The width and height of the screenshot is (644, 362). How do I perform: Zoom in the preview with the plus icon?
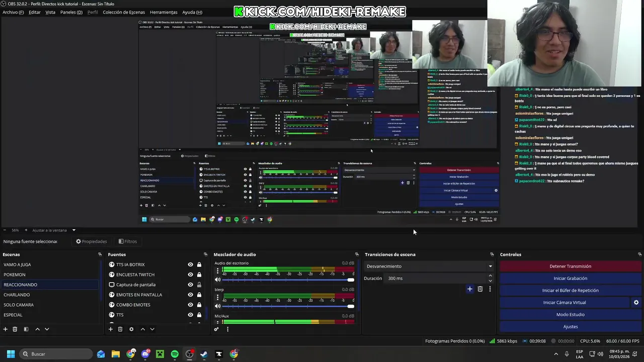(26, 230)
